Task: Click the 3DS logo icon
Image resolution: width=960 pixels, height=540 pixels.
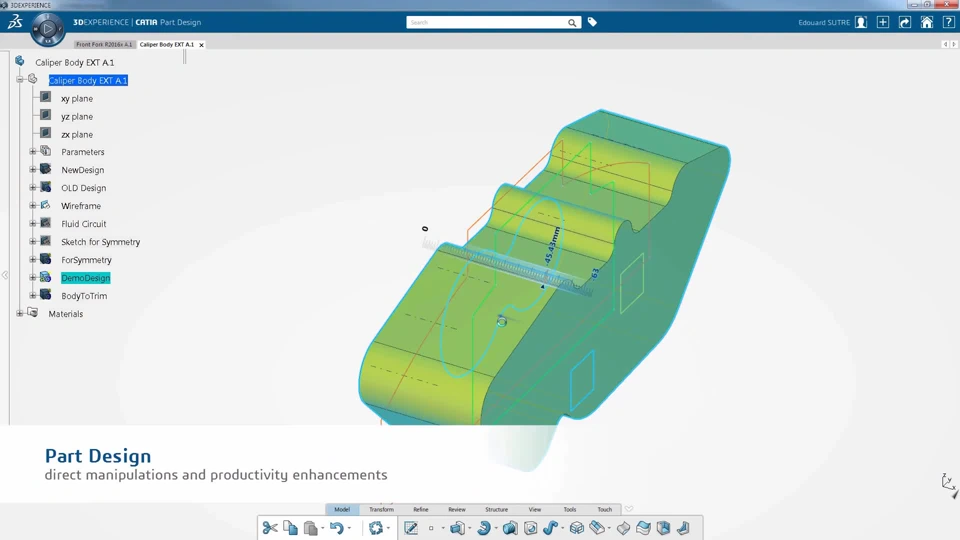Action: 15,22
